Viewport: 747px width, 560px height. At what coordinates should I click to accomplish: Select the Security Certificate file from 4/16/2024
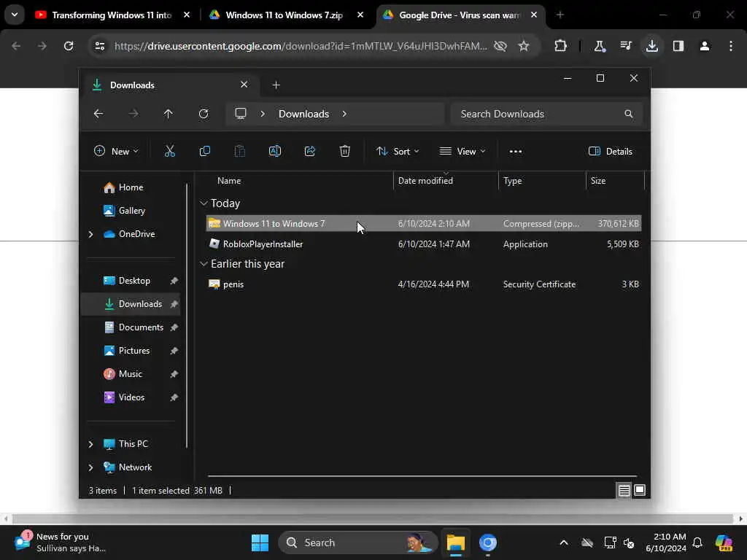(424, 284)
